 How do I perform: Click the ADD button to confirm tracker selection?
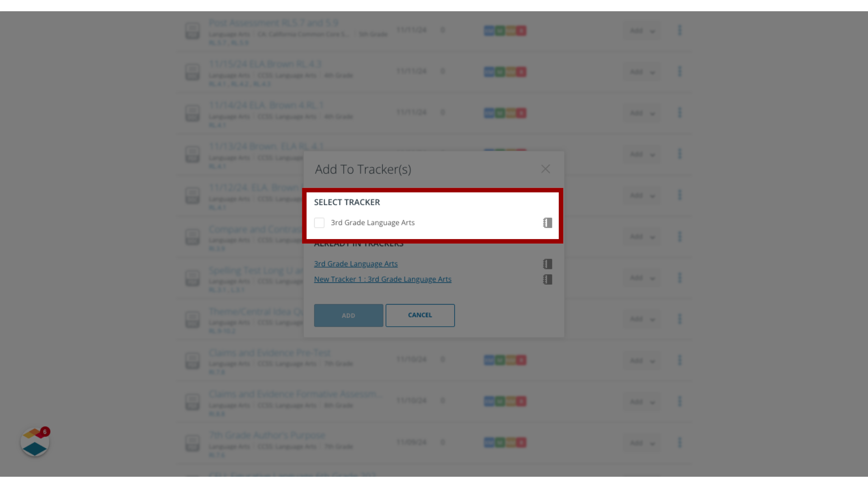coord(348,314)
